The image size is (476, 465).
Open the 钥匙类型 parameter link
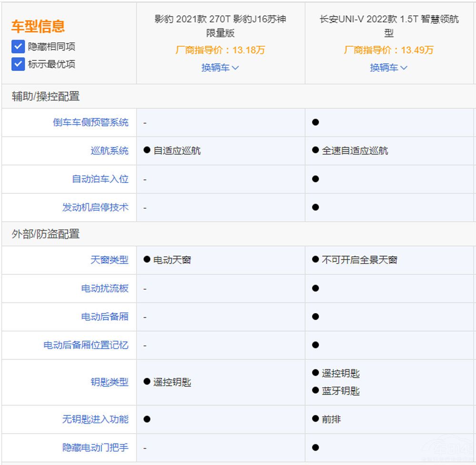click(x=109, y=382)
